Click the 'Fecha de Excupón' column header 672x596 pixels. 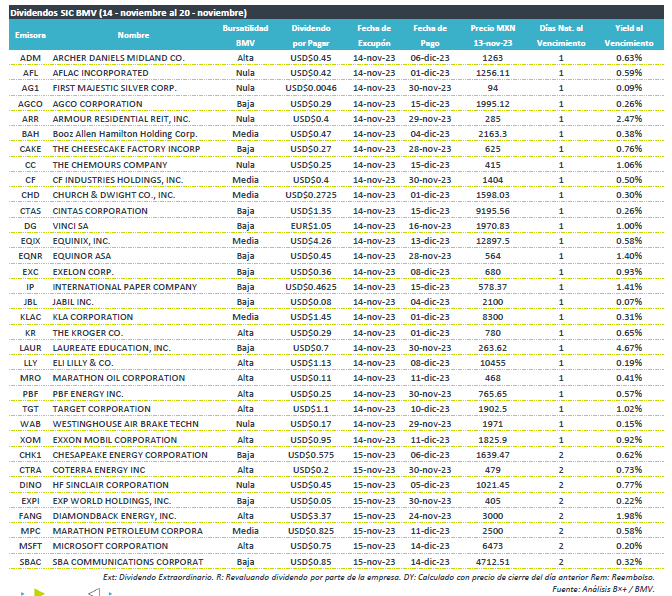click(374, 36)
